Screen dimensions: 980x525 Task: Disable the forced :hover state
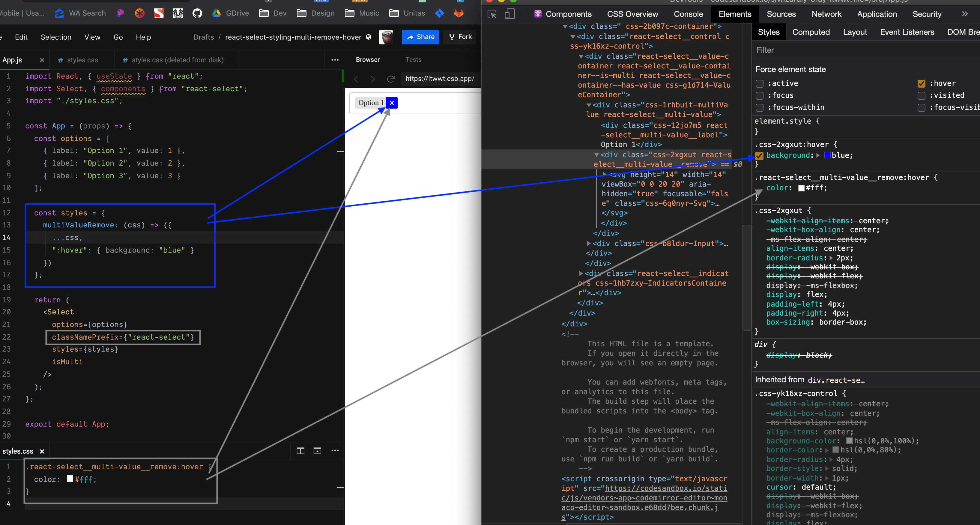pos(922,83)
